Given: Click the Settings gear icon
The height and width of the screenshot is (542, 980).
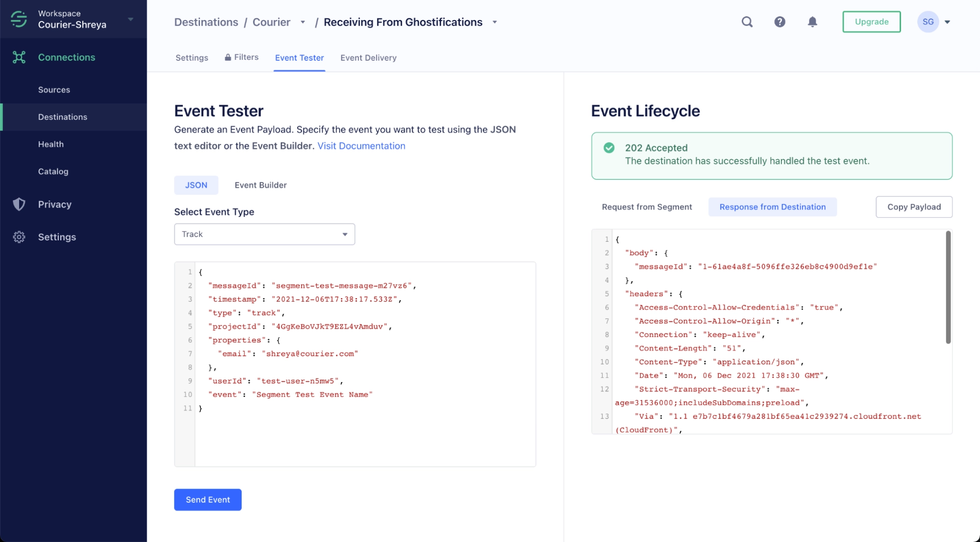Looking at the screenshot, I should pyautogui.click(x=19, y=237).
